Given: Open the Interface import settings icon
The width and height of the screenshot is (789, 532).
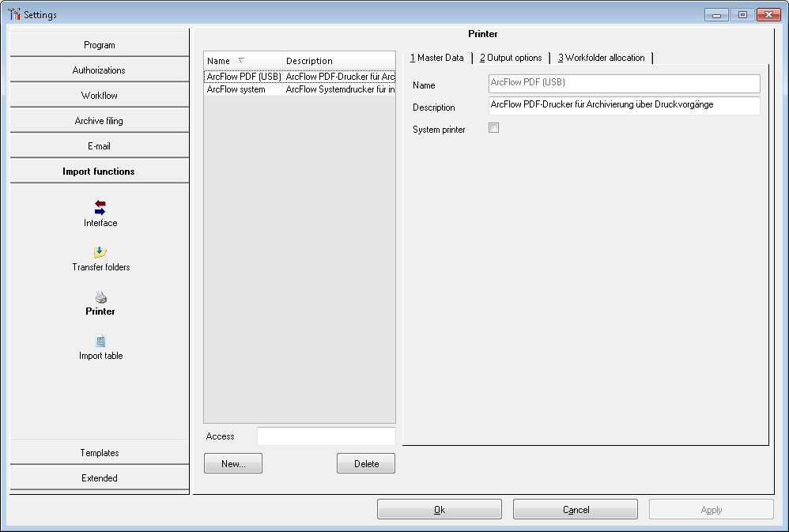Looking at the screenshot, I should 100,207.
